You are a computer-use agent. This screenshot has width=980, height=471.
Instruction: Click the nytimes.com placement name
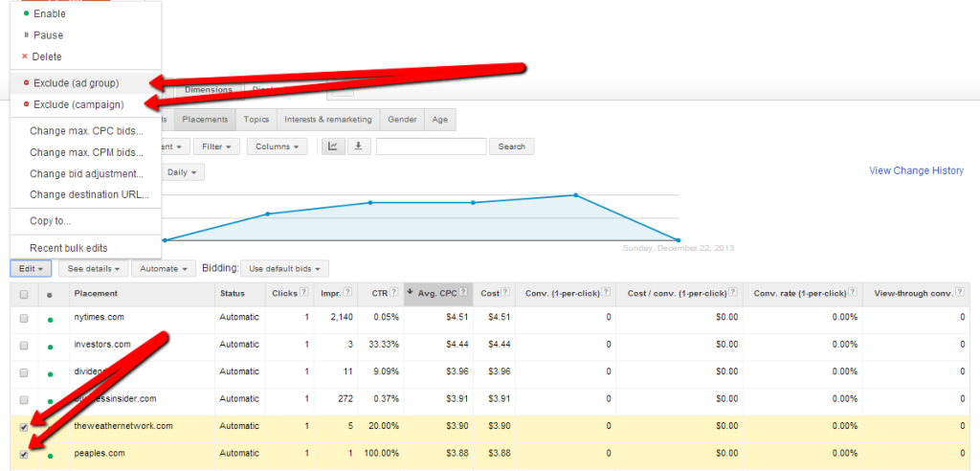pos(99,317)
